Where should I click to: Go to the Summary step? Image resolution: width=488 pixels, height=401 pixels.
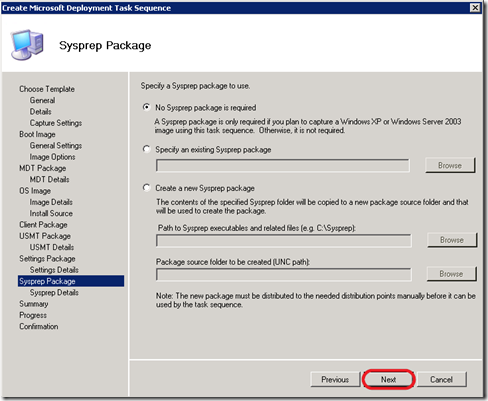34,304
